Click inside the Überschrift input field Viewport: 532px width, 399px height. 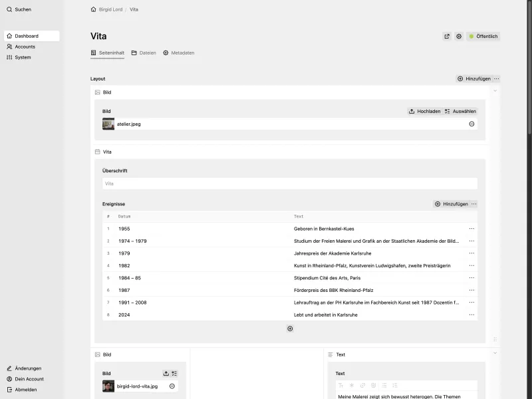(x=289, y=184)
